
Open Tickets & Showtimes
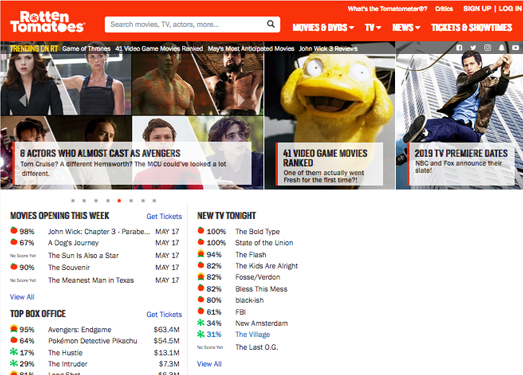pos(471,27)
